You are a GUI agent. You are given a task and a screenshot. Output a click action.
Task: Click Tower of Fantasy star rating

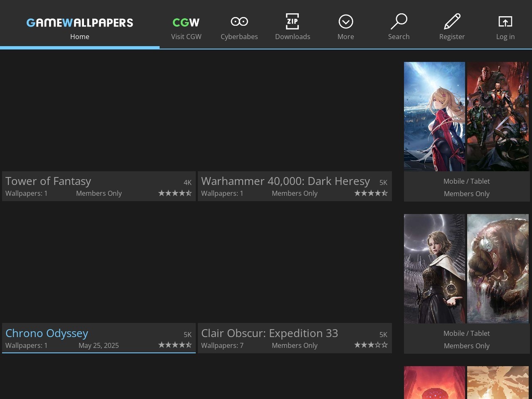point(175,193)
